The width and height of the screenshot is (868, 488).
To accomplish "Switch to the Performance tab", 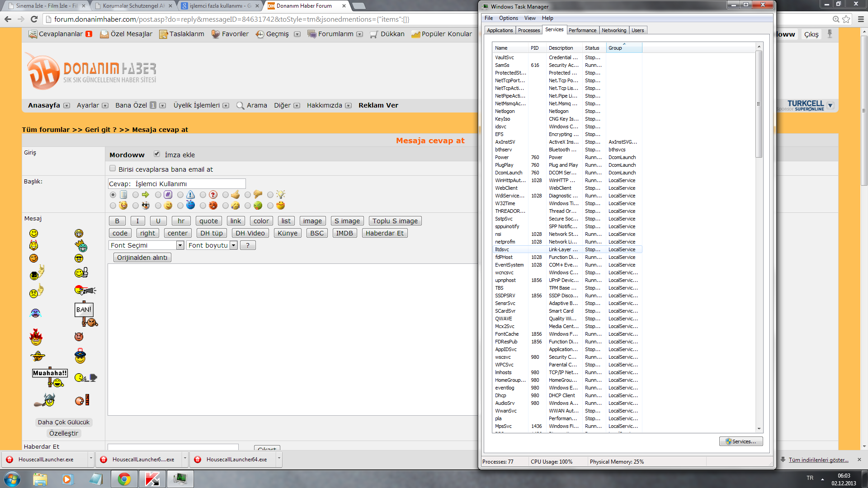I will click(582, 30).
